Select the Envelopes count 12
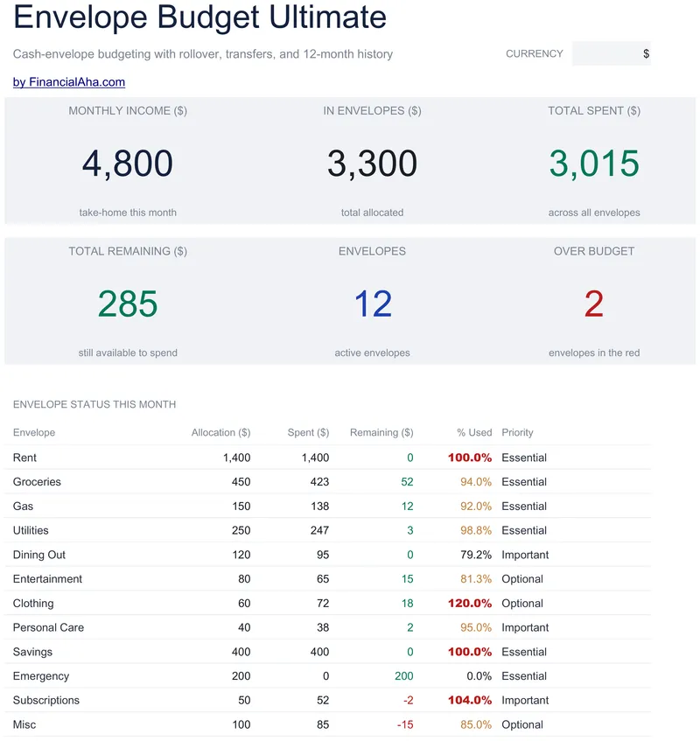 click(373, 304)
